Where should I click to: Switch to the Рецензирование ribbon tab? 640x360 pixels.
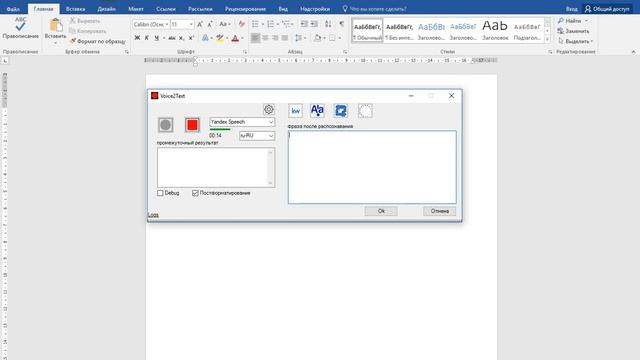(x=245, y=9)
